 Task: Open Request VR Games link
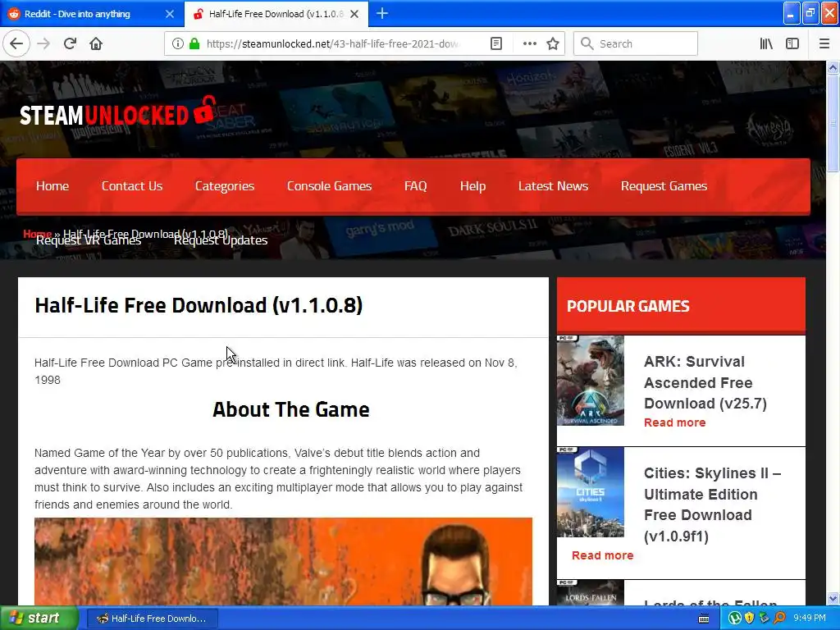click(x=89, y=240)
